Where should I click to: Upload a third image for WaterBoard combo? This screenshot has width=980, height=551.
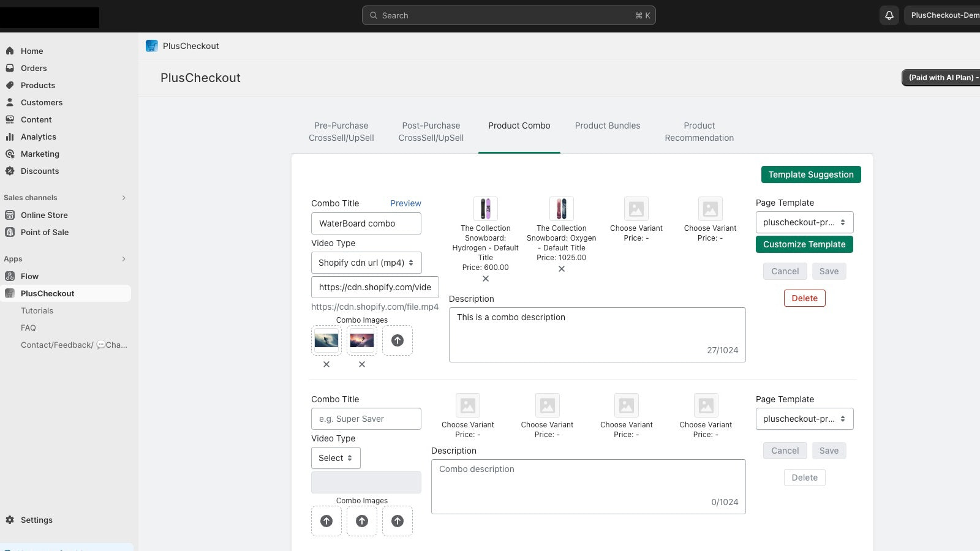398,340
